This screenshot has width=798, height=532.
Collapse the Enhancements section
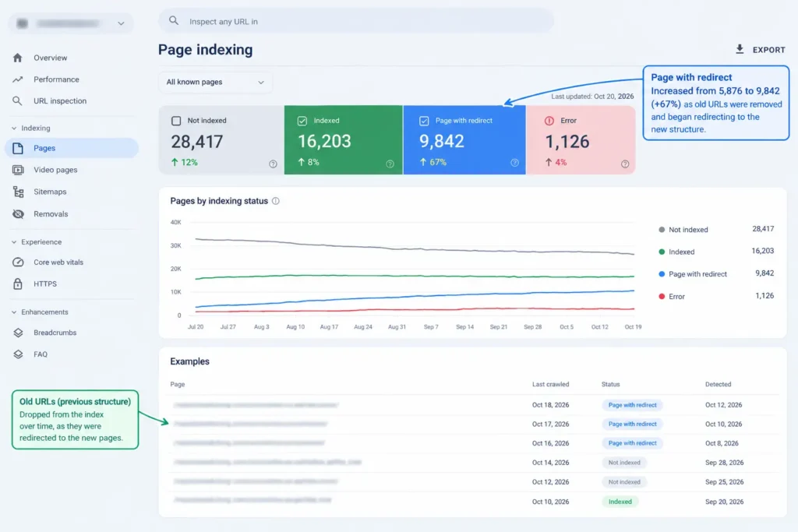click(x=14, y=312)
